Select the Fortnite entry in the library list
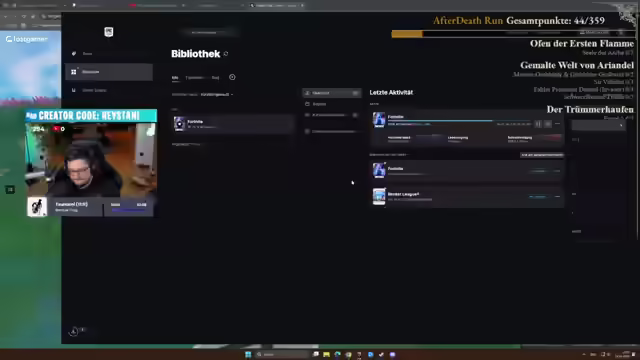Viewport: 640px width, 360px height. (x=233, y=124)
